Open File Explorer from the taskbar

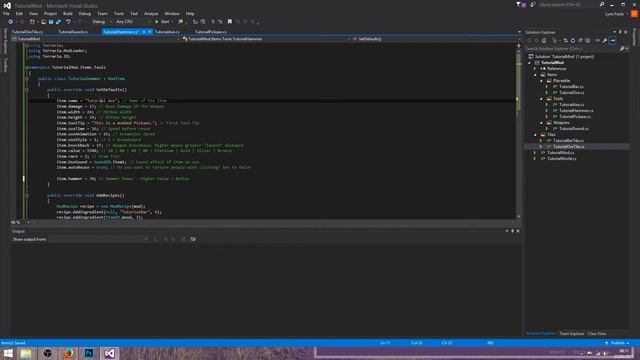point(26,353)
